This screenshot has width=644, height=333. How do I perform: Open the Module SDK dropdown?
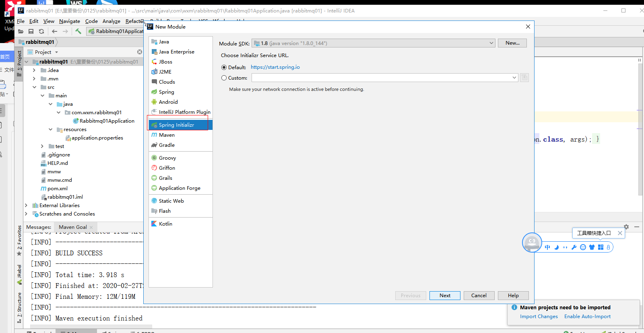point(373,43)
